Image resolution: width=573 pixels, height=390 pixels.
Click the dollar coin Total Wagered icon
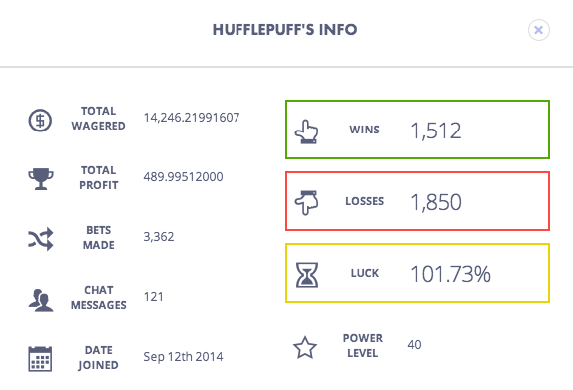[x=40, y=120]
